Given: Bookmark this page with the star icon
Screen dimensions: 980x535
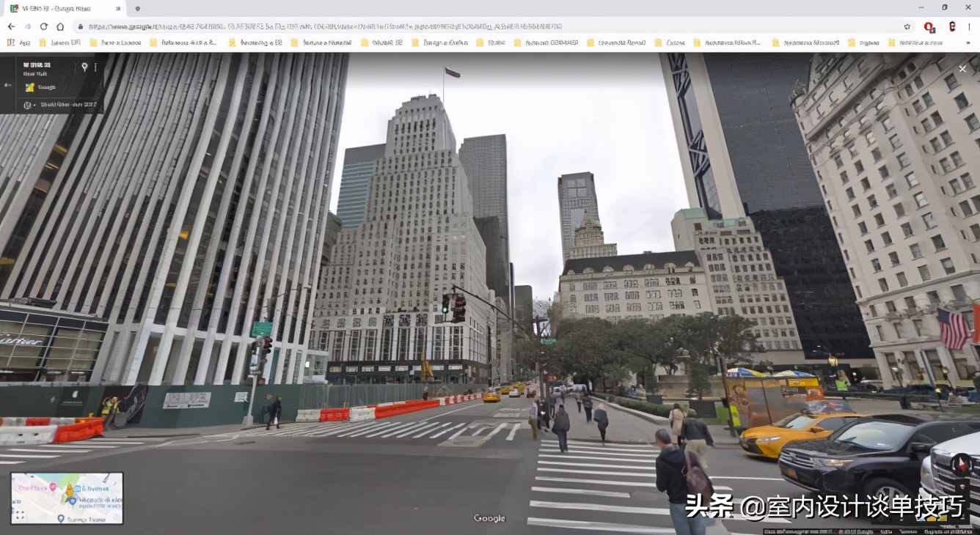Looking at the screenshot, I should pos(907,26).
